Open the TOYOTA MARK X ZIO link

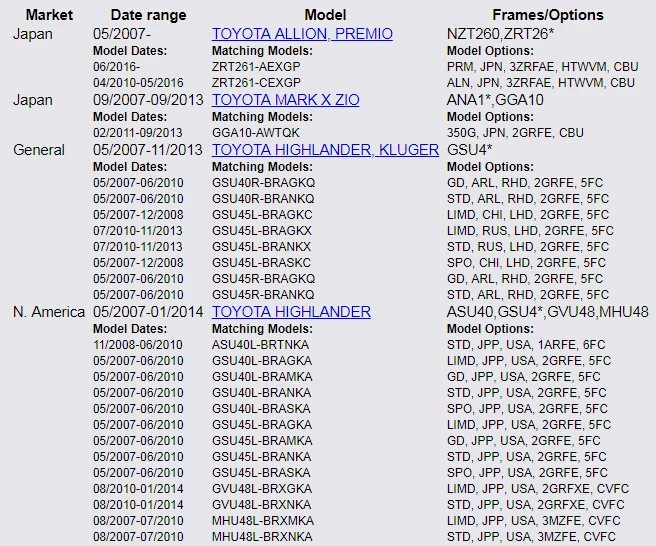[x=285, y=100]
